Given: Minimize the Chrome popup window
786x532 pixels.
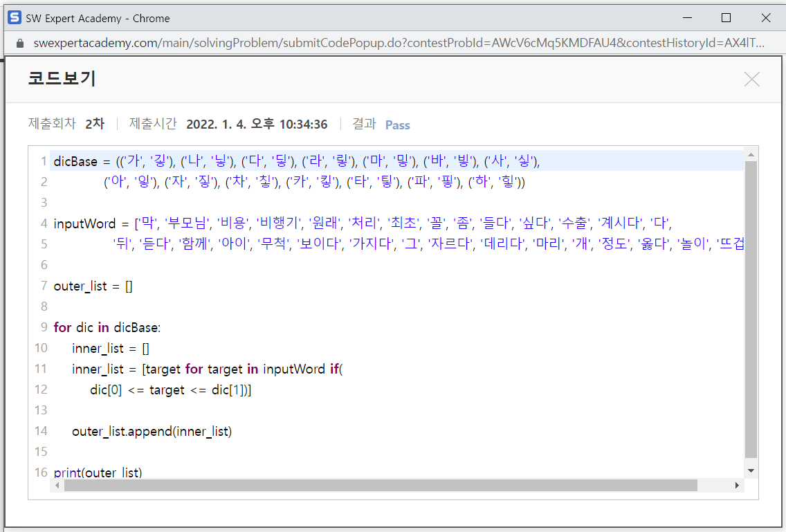Looking at the screenshot, I should pyautogui.click(x=687, y=18).
